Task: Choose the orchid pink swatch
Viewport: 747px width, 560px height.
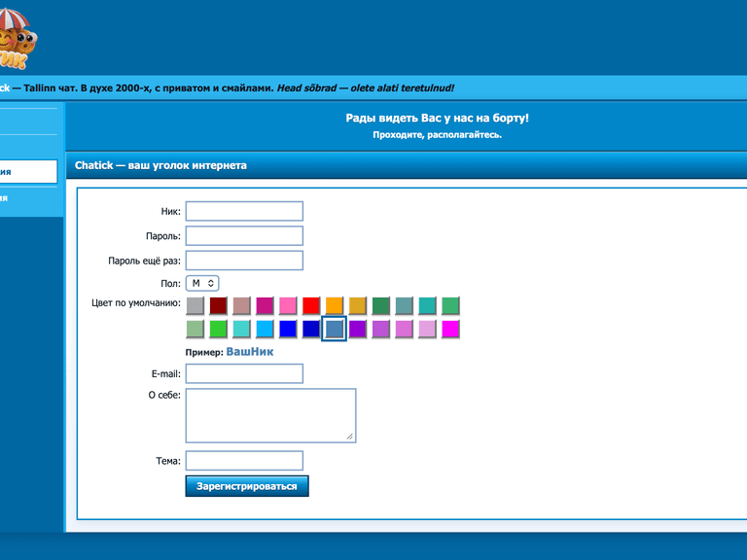Action: pos(404,329)
